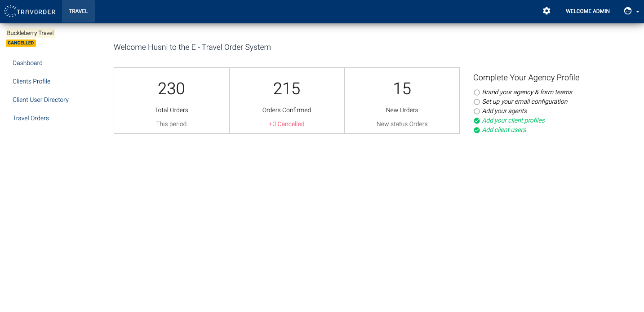Open Client User Directory page

40,100
